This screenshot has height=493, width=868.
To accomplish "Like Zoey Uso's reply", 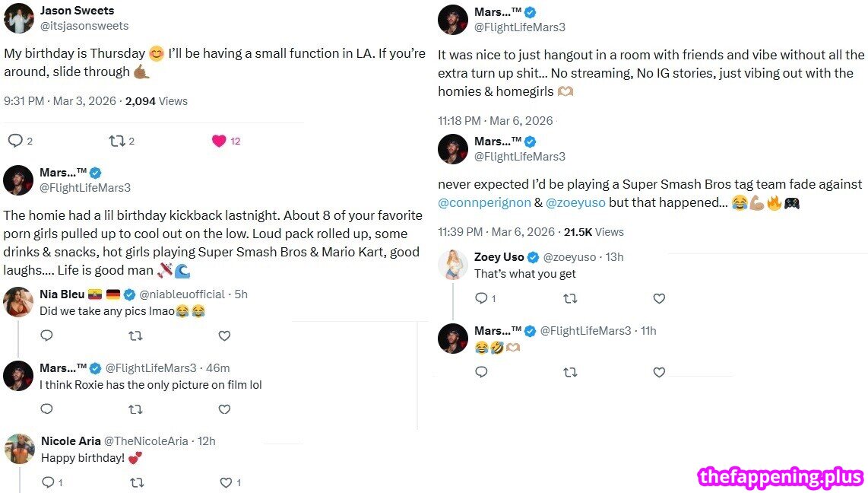I will pyautogui.click(x=659, y=298).
